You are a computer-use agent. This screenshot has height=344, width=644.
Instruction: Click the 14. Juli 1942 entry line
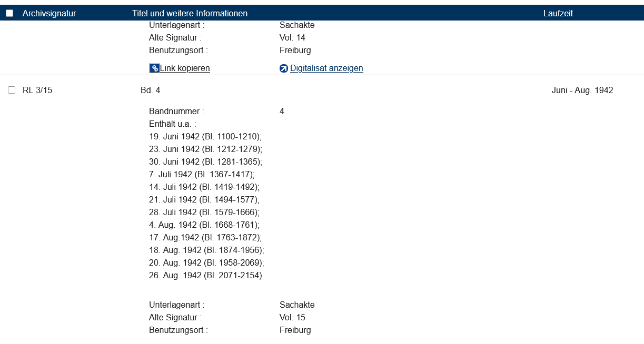(204, 187)
